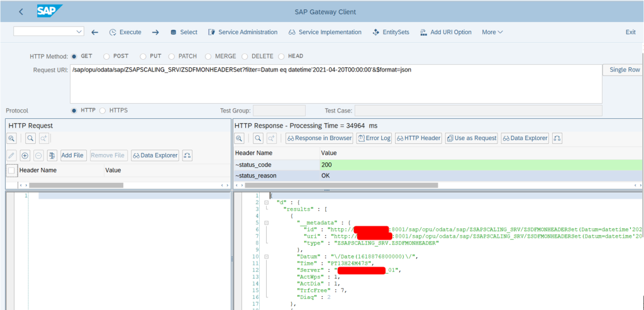Click Find icon in HTTP Response toolbar

pos(258,138)
